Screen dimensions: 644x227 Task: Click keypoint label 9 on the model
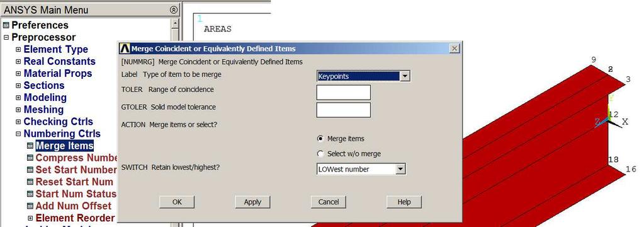click(x=594, y=60)
